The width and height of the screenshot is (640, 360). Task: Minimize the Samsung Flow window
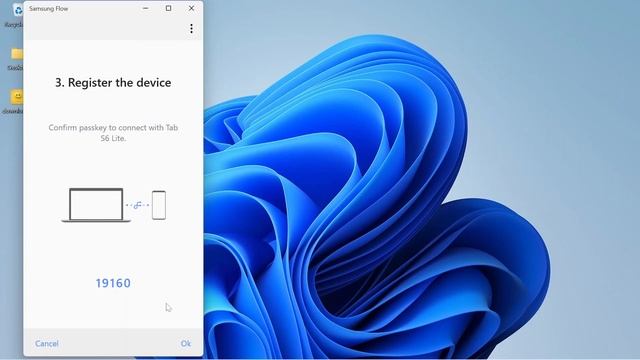click(146, 8)
